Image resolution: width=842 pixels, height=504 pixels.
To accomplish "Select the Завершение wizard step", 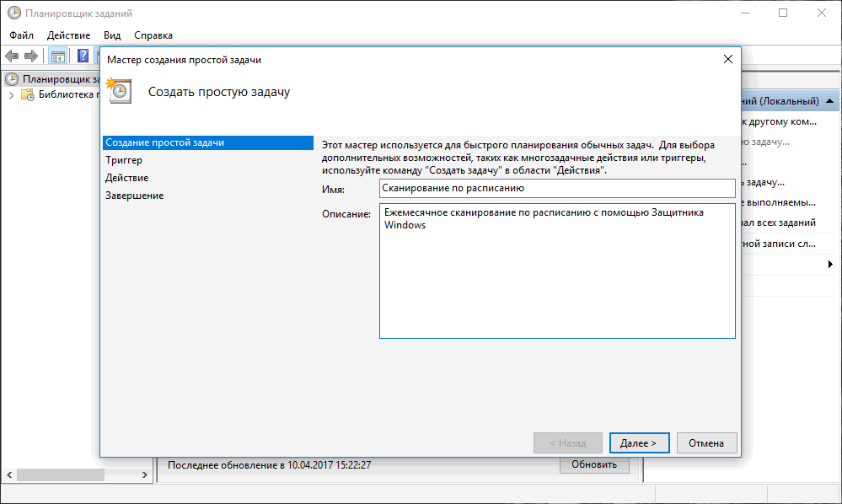I will (134, 196).
